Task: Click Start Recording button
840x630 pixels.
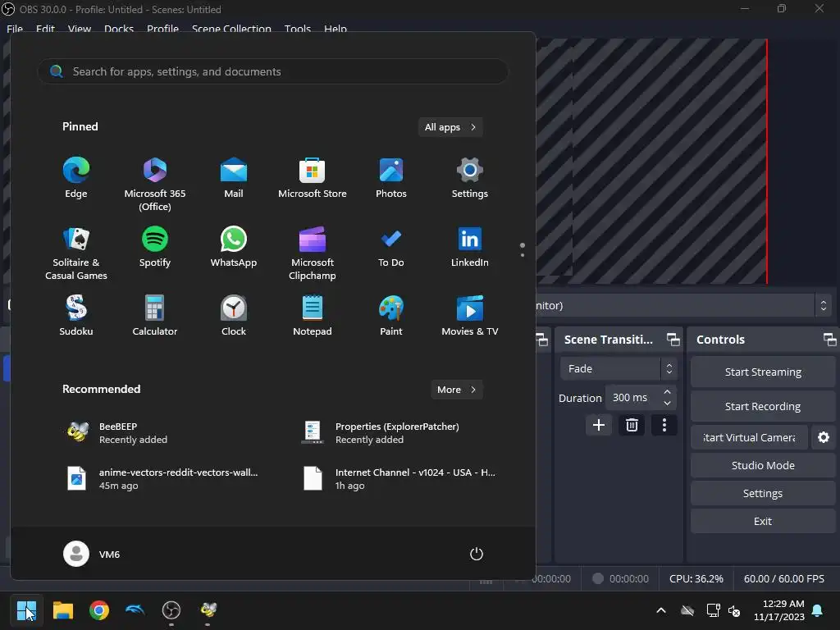Action: 763,406
